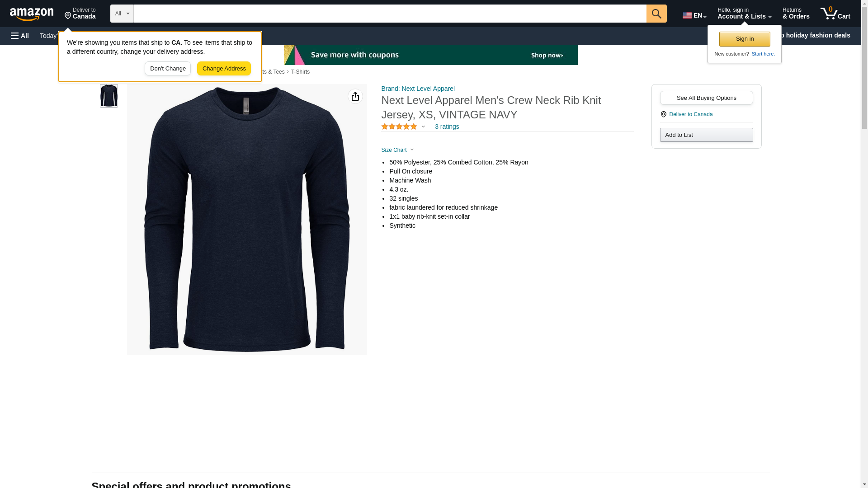The width and height of the screenshot is (868, 488).
Task: Click the Amazon logo
Action: pyautogui.click(x=32, y=14)
